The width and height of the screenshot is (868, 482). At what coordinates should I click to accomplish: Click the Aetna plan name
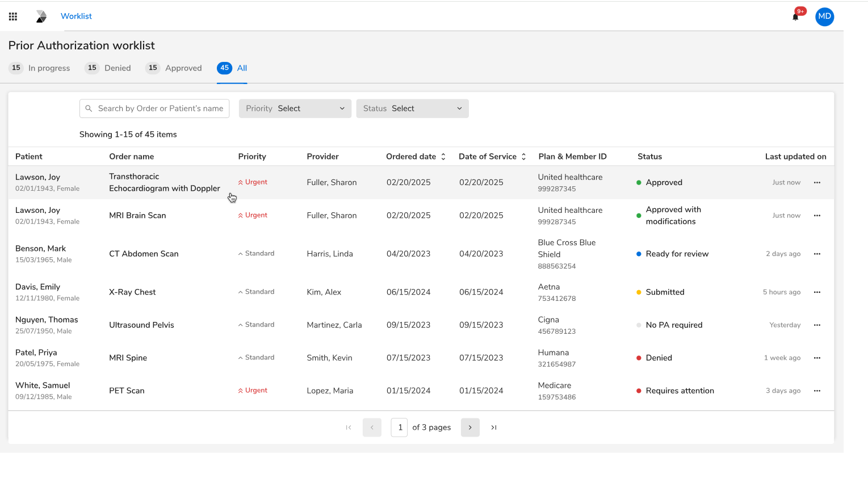[x=549, y=287]
